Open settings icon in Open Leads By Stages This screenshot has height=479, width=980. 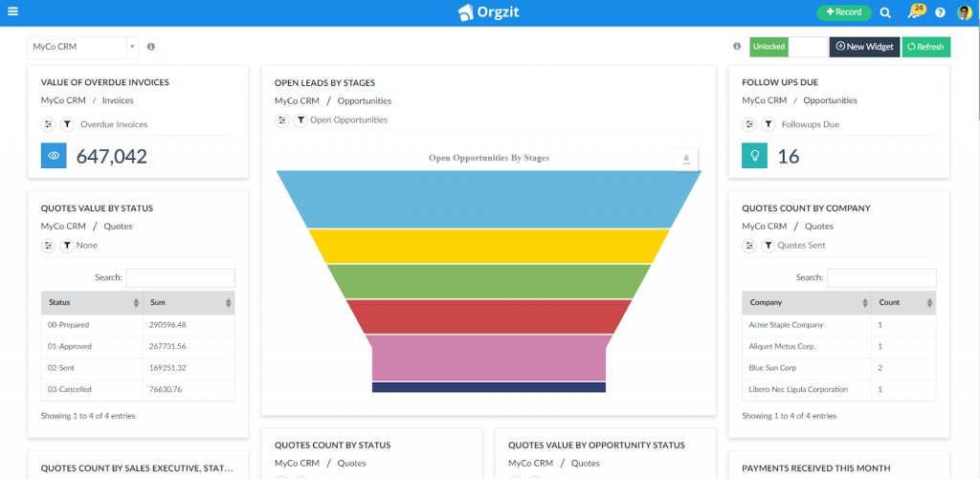click(x=282, y=120)
